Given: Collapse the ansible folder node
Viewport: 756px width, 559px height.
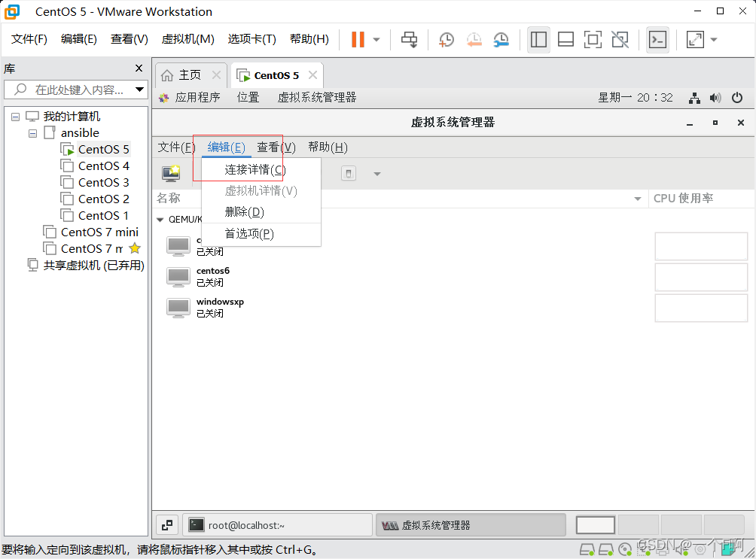Looking at the screenshot, I should (x=33, y=133).
